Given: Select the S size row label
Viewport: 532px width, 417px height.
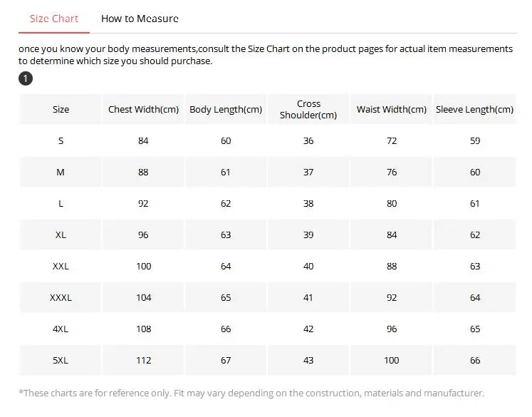Looking at the screenshot, I should click(x=61, y=140).
